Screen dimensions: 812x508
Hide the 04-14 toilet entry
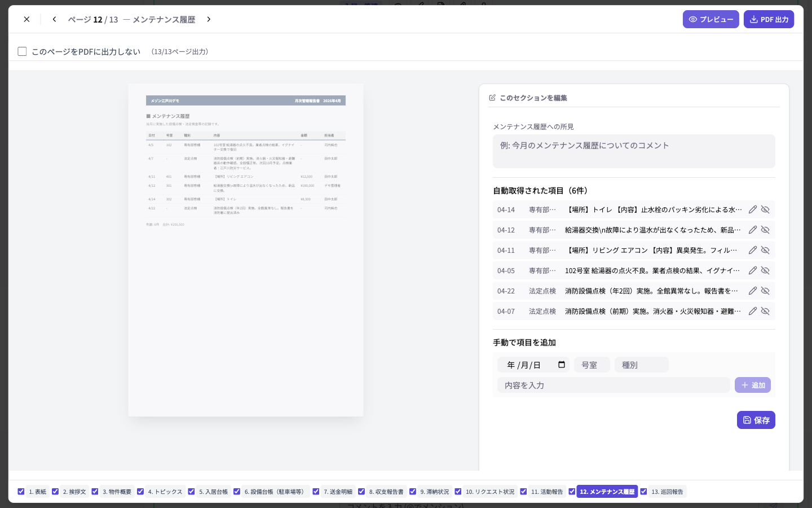[765, 209]
